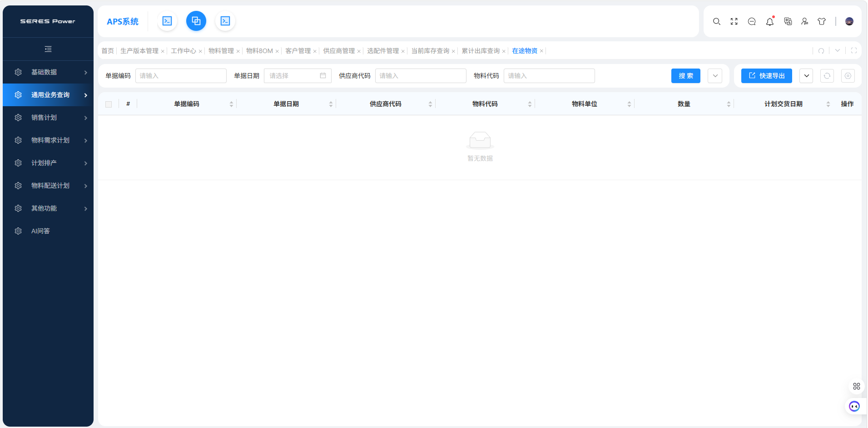Focus the 供应商代码 input field
The image size is (868, 428).
point(421,76)
